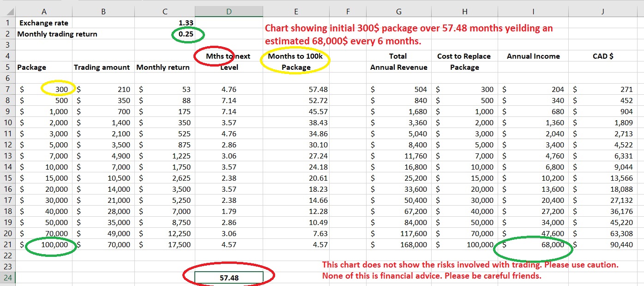
Task: Click the 'Monthly return' heading cell
Action: click(x=164, y=67)
